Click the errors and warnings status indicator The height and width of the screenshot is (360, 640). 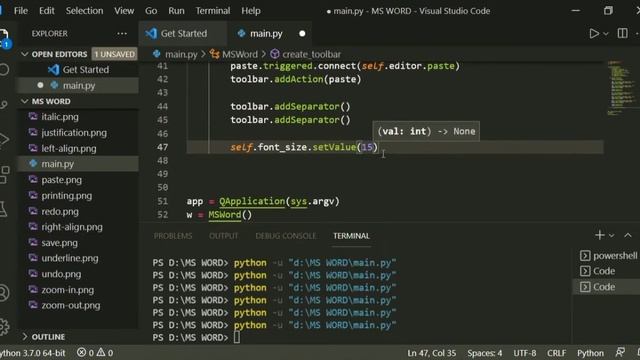(95, 353)
